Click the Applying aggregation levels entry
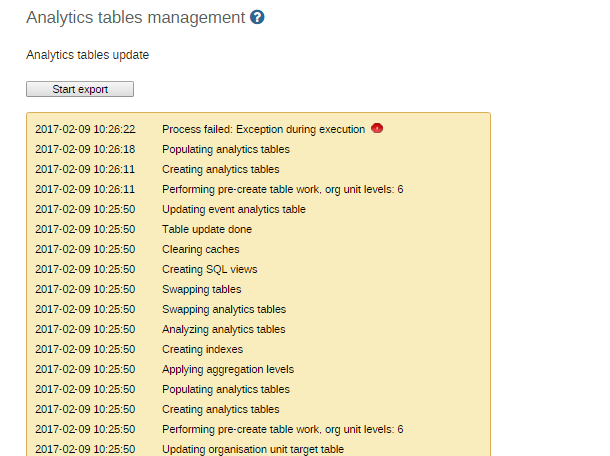Screen dimensions: 610x456 click(x=228, y=369)
